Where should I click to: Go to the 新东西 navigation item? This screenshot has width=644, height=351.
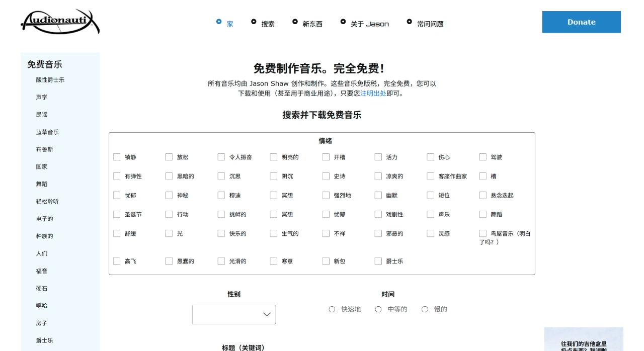(x=312, y=24)
